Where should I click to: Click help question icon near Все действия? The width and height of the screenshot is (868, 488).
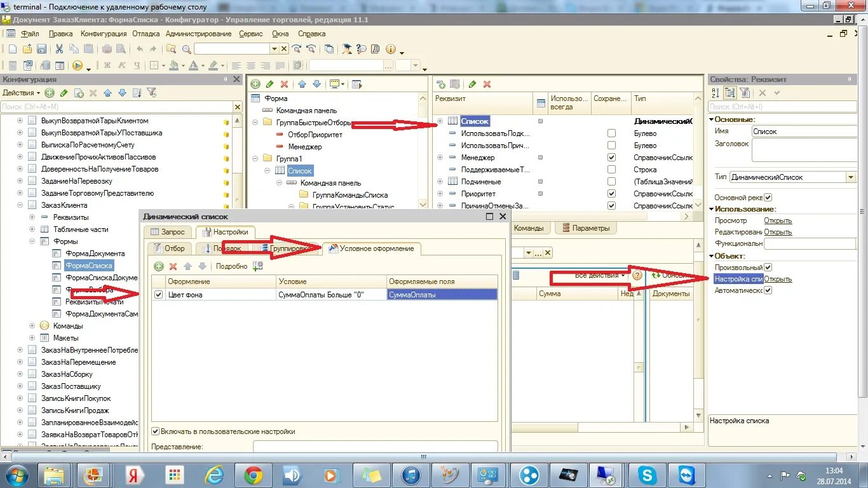(x=637, y=275)
